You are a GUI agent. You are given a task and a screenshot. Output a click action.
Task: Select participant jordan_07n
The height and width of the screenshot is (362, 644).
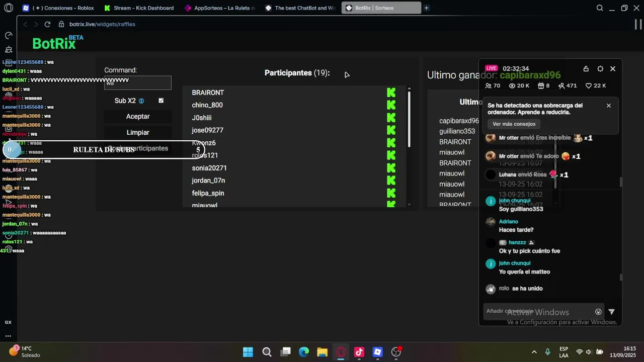pos(208,180)
